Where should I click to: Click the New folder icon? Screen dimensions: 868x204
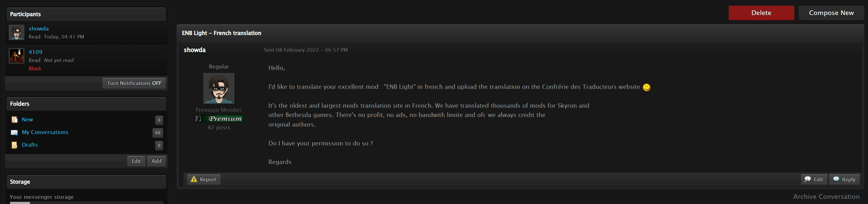(14, 120)
